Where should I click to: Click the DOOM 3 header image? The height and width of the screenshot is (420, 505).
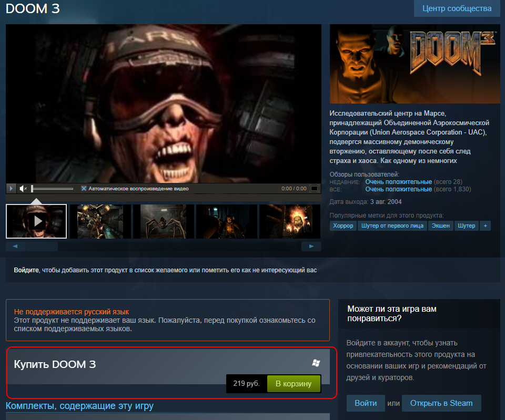[415, 64]
